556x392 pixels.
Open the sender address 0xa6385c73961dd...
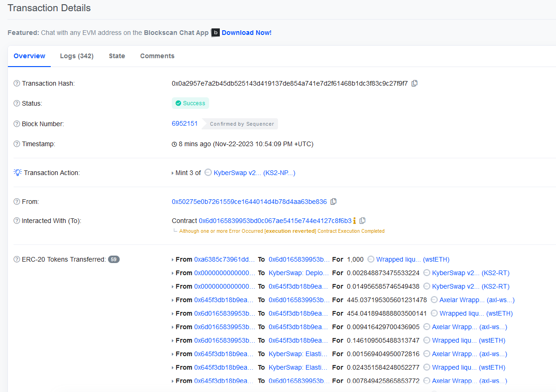224,259
